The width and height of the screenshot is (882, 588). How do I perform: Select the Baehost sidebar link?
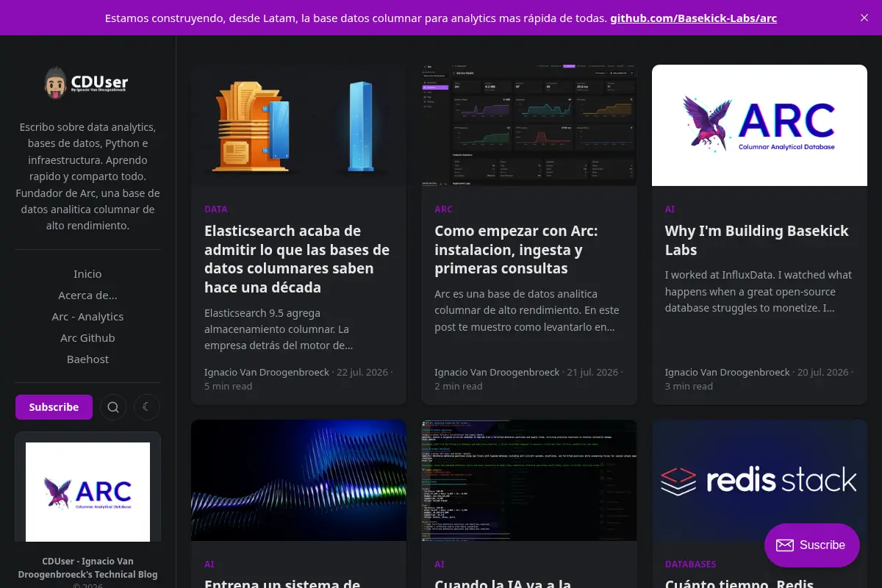coord(87,359)
